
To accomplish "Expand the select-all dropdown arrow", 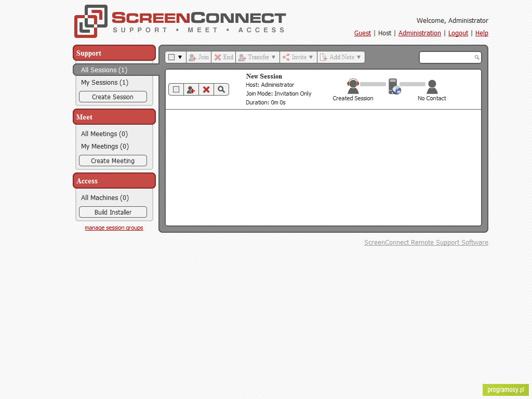I will [180, 57].
